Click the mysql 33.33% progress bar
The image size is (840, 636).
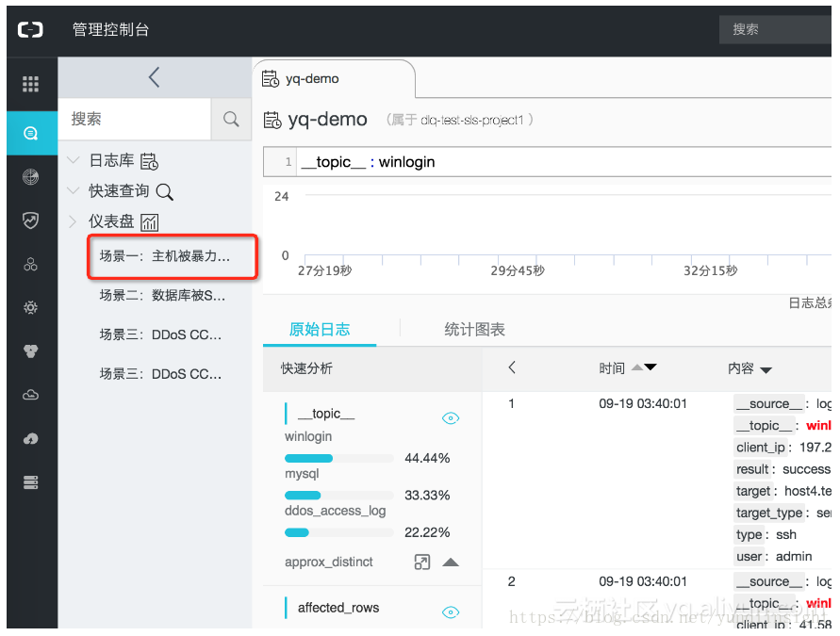coord(339,496)
